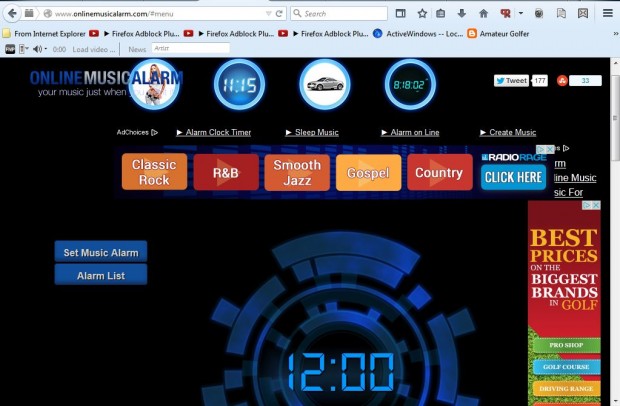
Task: Click the Online Music Alarm logo
Action: coord(106,83)
